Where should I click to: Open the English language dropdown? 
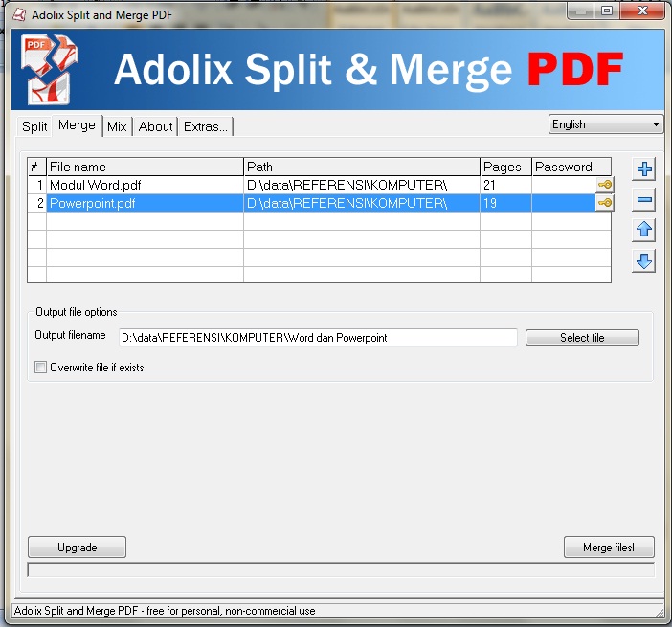click(x=606, y=124)
